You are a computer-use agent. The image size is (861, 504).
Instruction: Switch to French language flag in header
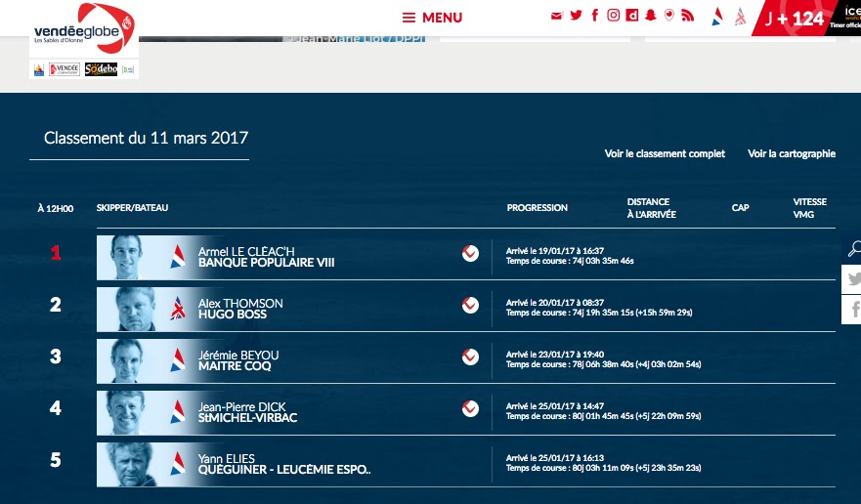pos(717,17)
